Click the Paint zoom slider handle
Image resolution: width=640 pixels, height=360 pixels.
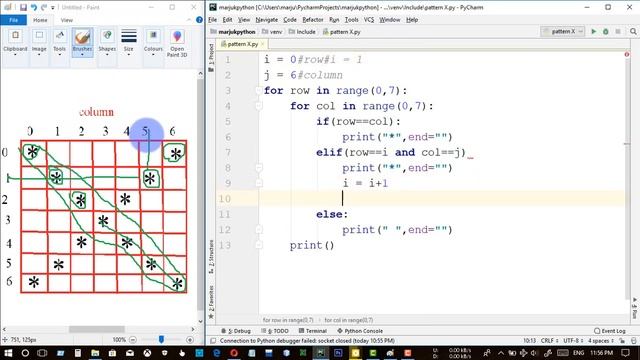click(x=161, y=339)
